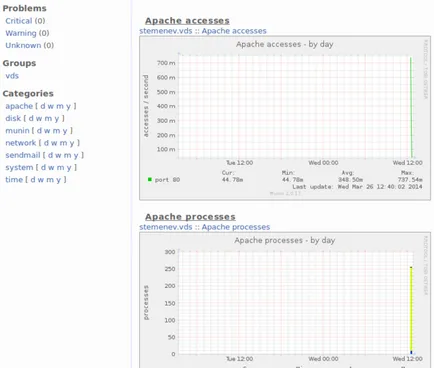Open the Unknown problems link
This screenshot has width=434, height=368.
pos(23,45)
